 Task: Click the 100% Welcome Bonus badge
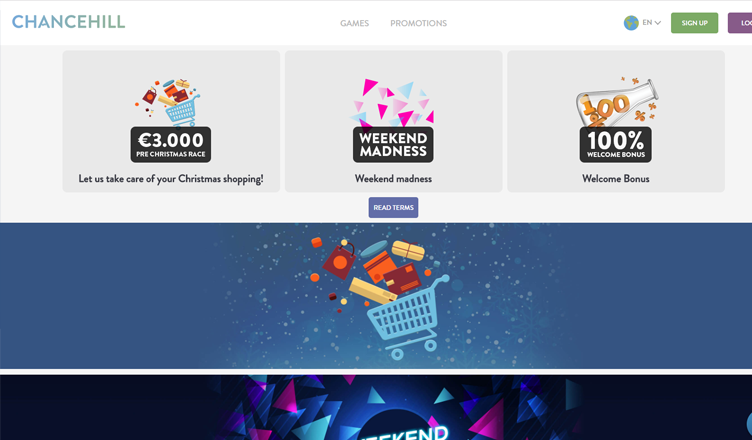[616, 144]
